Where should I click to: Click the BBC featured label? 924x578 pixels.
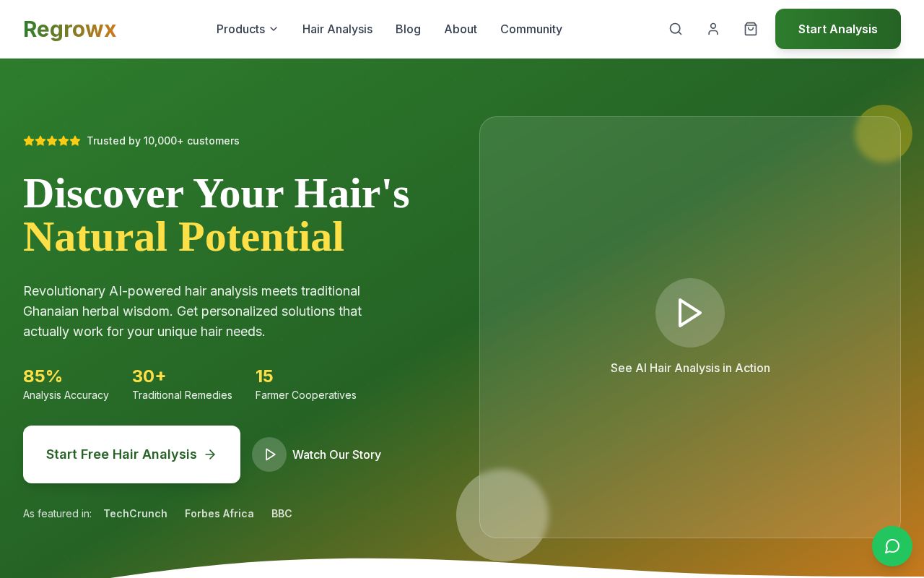[x=282, y=514]
